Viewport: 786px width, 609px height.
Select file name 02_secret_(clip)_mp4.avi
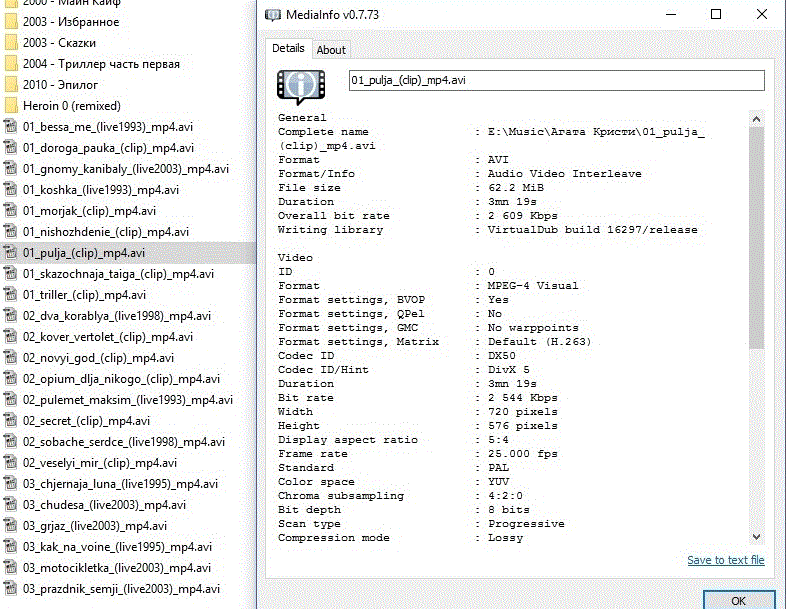click(86, 421)
